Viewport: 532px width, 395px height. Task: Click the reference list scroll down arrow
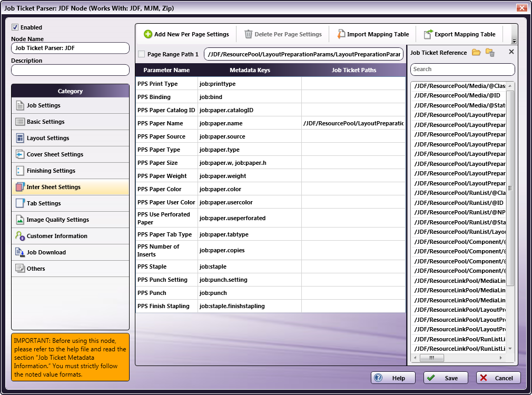[510, 349]
